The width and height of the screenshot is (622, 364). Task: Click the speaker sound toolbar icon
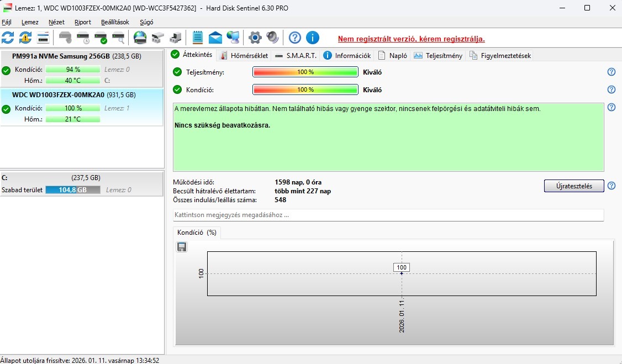click(272, 38)
